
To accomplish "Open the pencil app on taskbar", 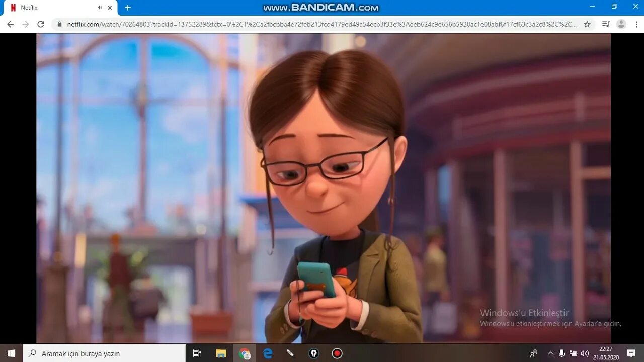I will click(x=290, y=353).
